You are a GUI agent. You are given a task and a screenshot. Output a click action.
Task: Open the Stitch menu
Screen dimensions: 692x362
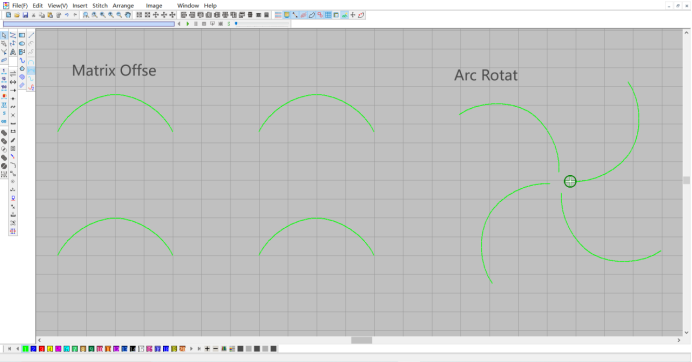click(100, 6)
